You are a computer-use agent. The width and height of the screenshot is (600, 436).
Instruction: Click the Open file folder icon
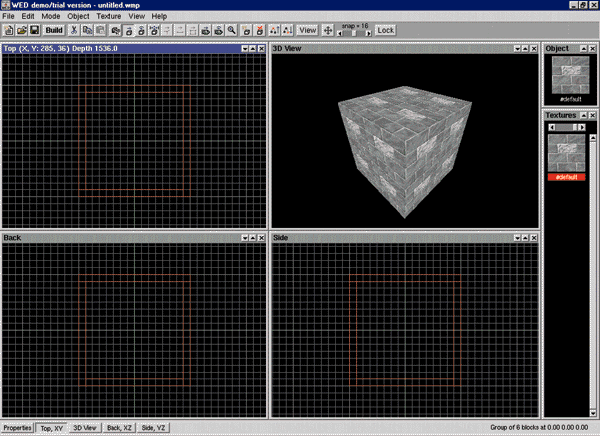coord(21,31)
